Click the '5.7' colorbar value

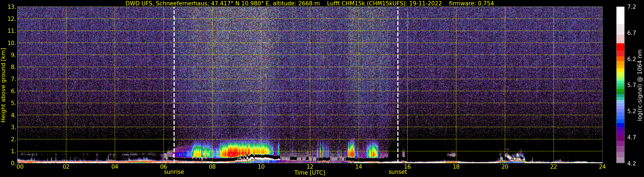(x=632, y=85)
